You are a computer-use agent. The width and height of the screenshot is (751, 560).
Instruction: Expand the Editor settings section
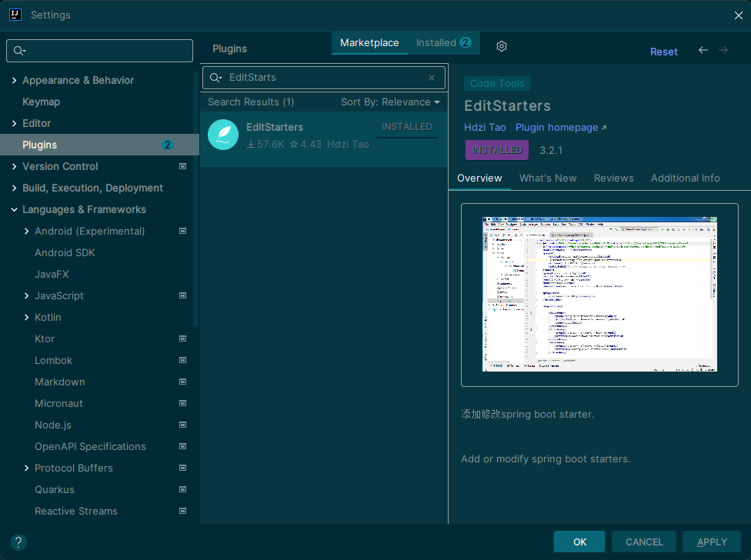pyautogui.click(x=15, y=124)
